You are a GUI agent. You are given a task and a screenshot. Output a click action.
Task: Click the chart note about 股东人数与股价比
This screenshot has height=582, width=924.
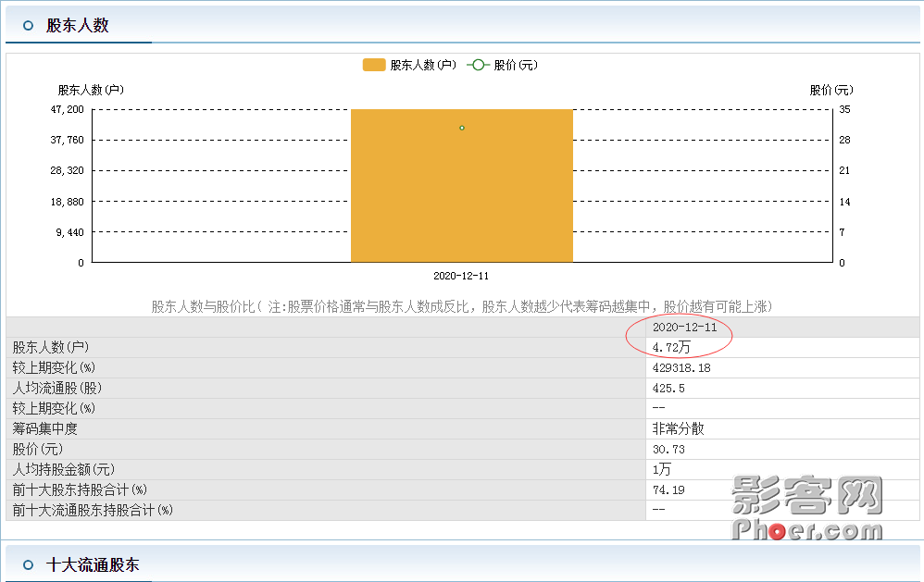point(462,306)
